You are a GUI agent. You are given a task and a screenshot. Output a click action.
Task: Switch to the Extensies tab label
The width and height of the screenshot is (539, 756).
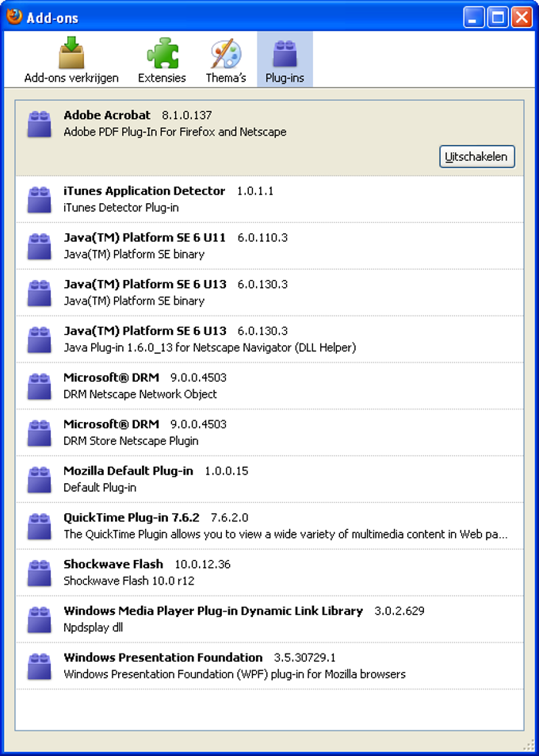tap(162, 78)
